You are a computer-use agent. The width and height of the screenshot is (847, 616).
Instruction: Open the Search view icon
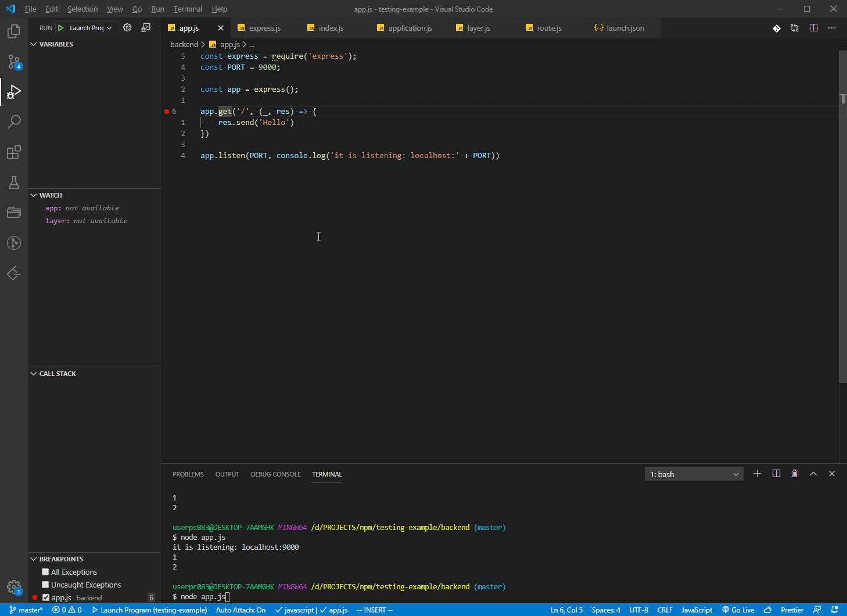tap(14, 122)
